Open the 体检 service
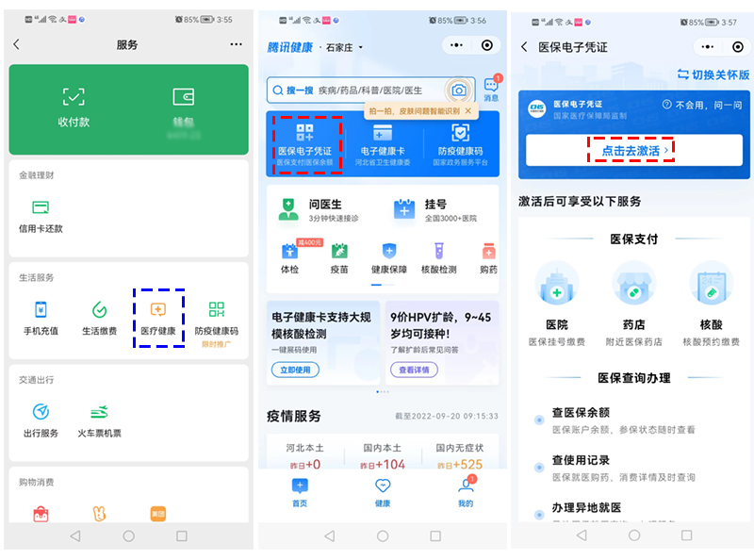Viewport: 754px width, 560px height. 289,259
